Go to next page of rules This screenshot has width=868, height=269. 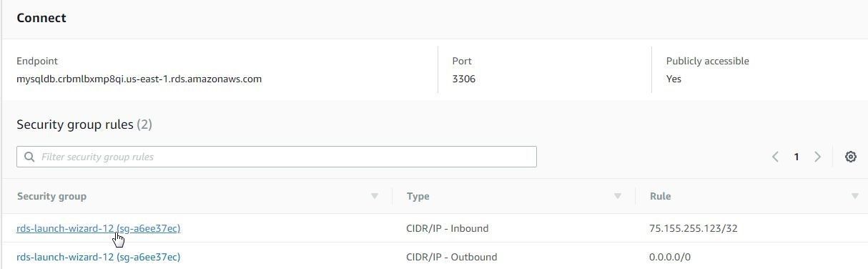(817, 157)
